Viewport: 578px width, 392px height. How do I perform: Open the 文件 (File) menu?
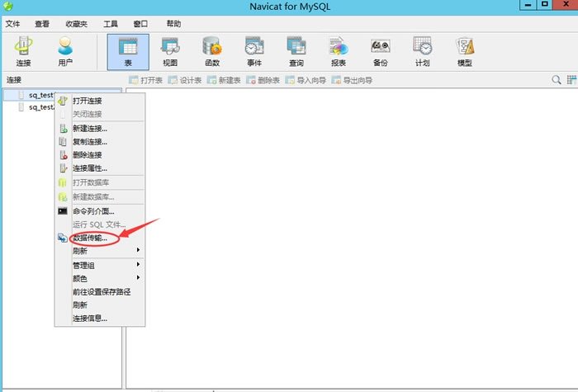[12, 24]
